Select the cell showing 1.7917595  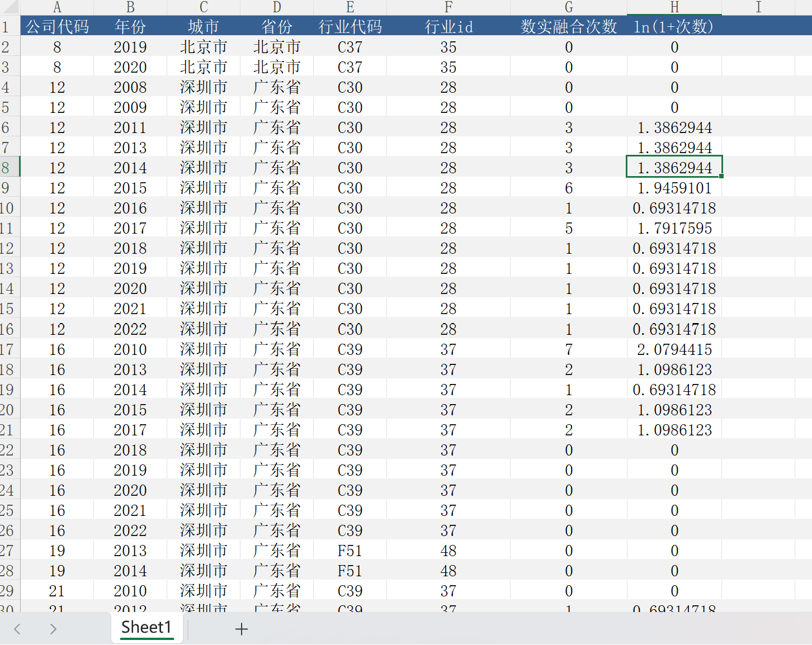coord(674,228)
